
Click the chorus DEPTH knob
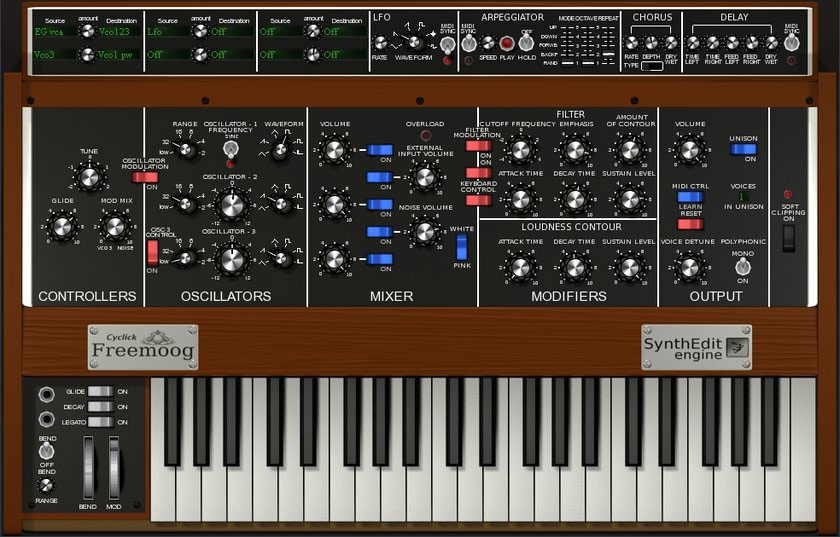point(651,43)
